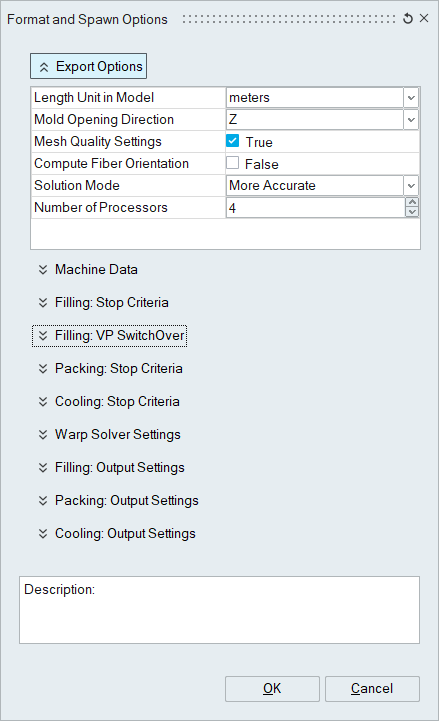Click the OK button
Screen dimensions: 439x721
point(272,688)
